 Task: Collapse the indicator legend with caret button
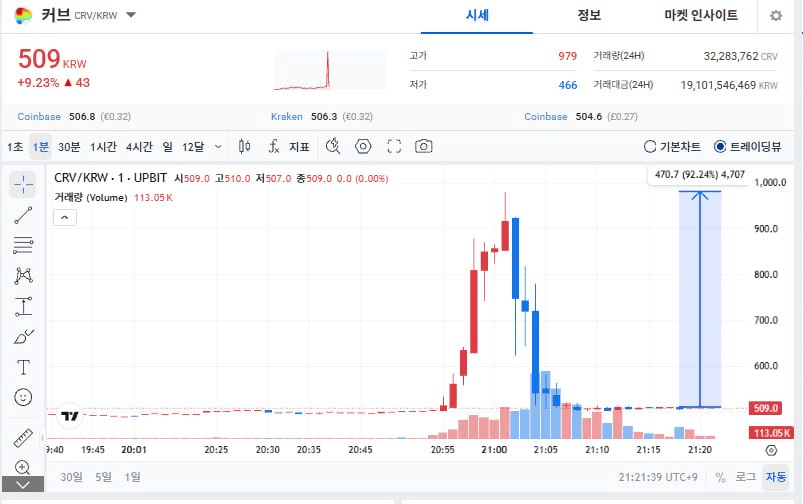pos(65,218)
